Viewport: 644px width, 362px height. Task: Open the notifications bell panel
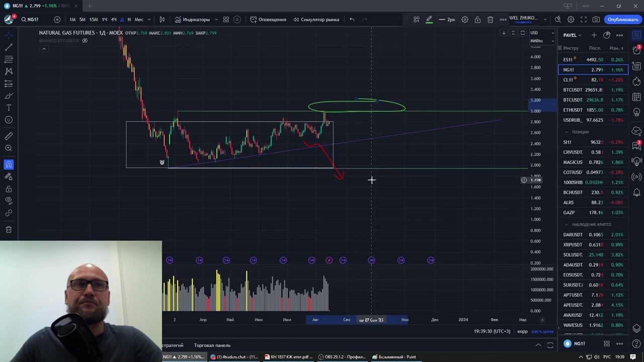click(x=636, y=193)
